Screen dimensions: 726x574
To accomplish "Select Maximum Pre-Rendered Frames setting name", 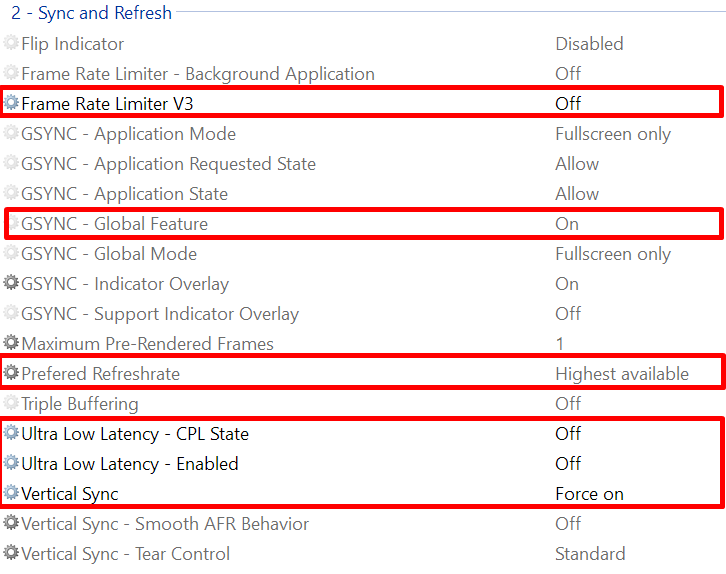I will (147, 344).
